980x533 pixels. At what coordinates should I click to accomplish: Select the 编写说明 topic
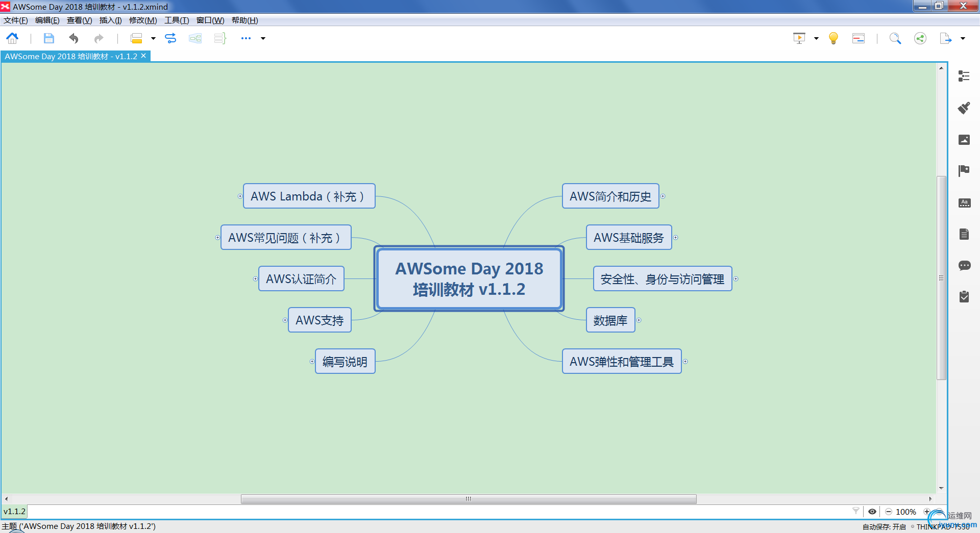coord(345,362)
